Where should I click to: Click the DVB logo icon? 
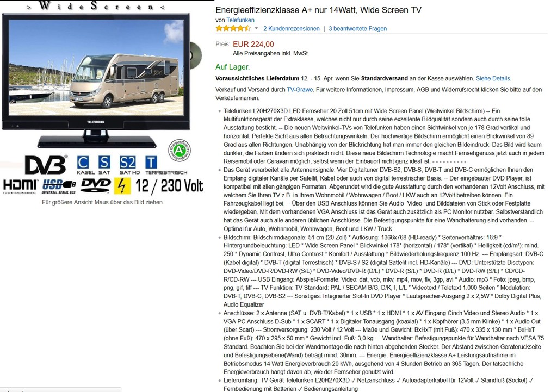pos(46,165)
